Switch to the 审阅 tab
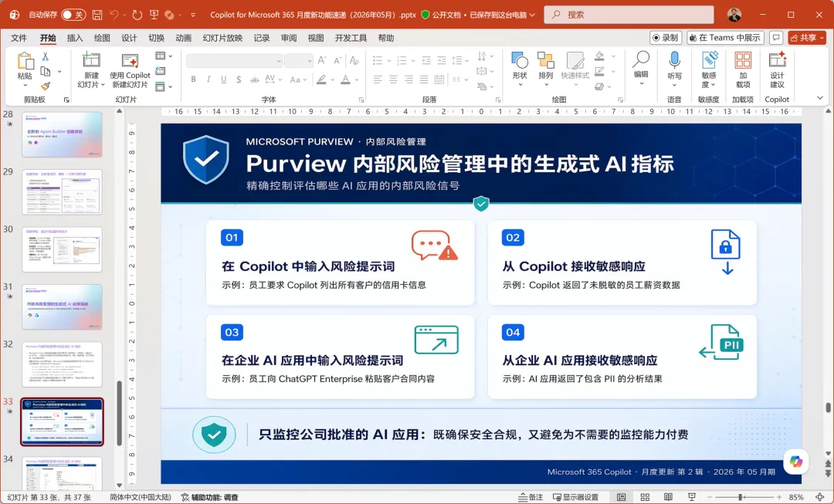This screenshot has width=834, height=504. click(x=289, y=38)
